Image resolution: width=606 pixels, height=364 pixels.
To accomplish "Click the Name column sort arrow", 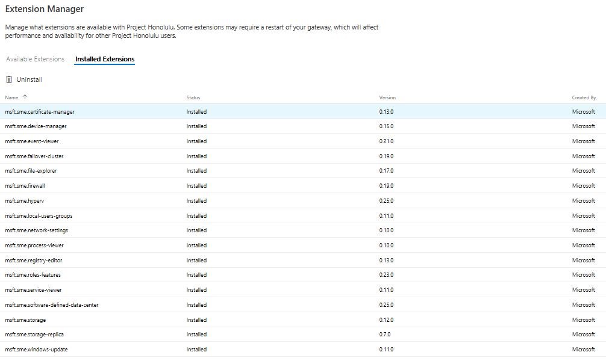I will point(25,97).
